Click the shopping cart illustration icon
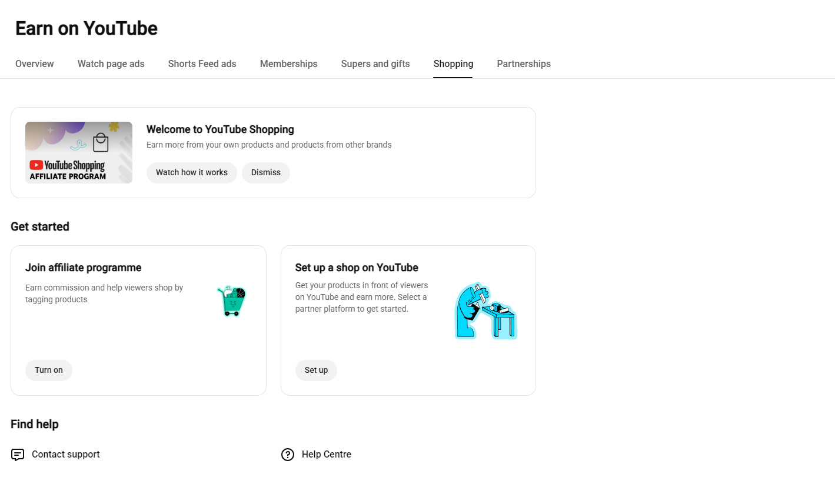835x504 pixels. [232, 301]
